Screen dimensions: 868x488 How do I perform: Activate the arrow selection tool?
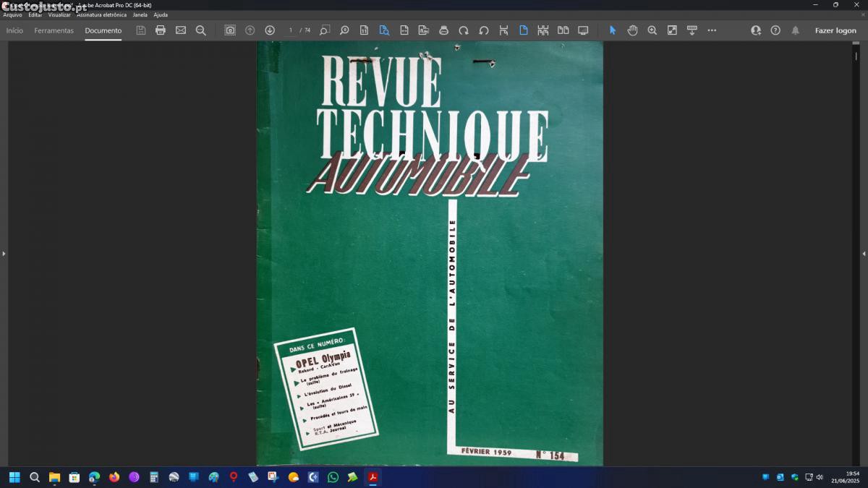[613, 30]
